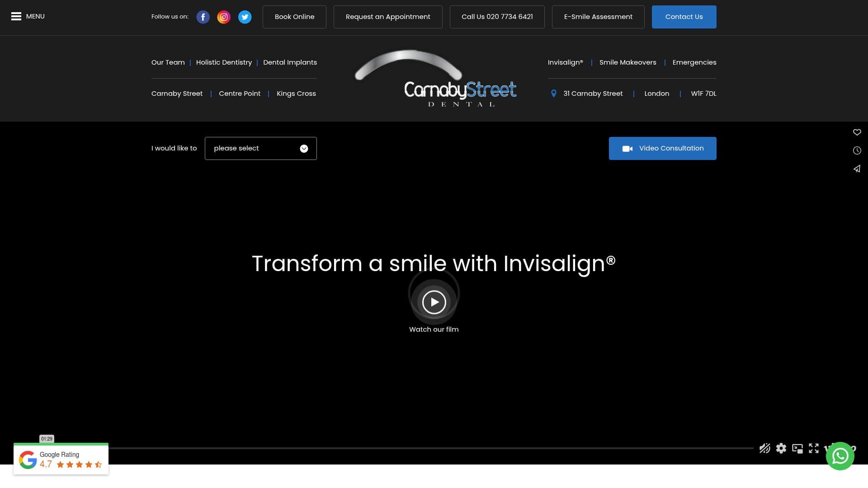Open WhatsApp chat bubble
Screen dimensions: 868x488
point(840,456)
